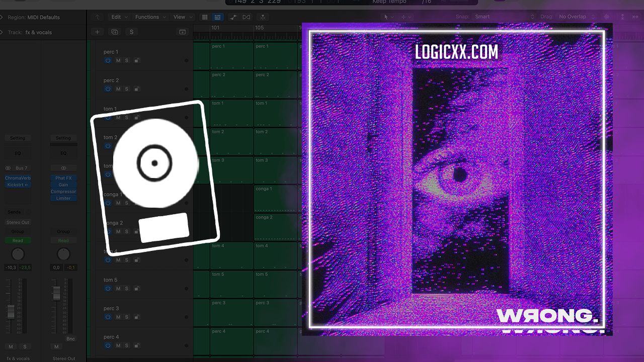
Task: Mute the fx & vocals channel strip
Action: pyautogui.click(x=11, y=347)
